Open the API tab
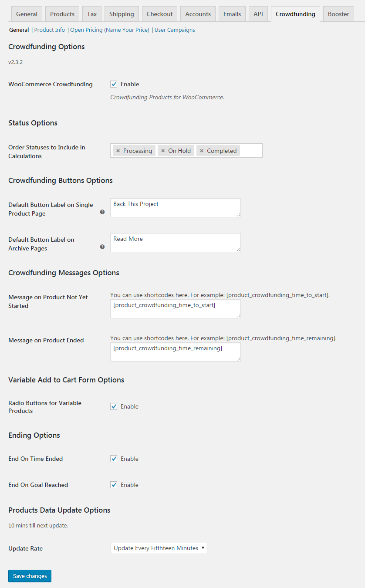The height and width of the screenshot is (588, 365). [258, 14]
